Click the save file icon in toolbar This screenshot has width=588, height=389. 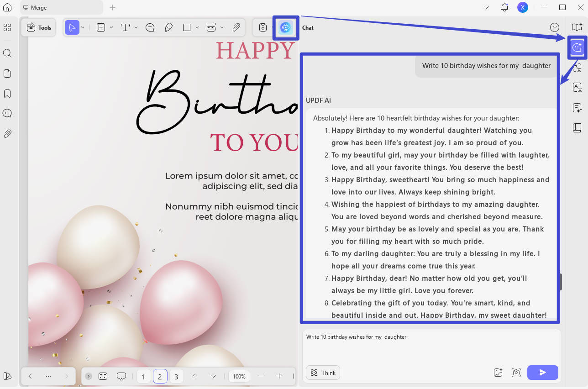263,27
